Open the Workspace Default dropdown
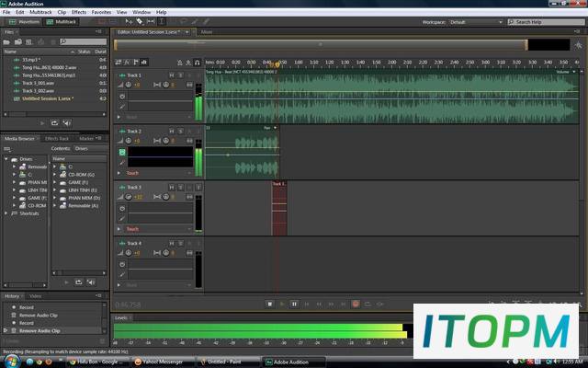Image resolution: width=588 pixels, height=368 pixels. point(476,22)
